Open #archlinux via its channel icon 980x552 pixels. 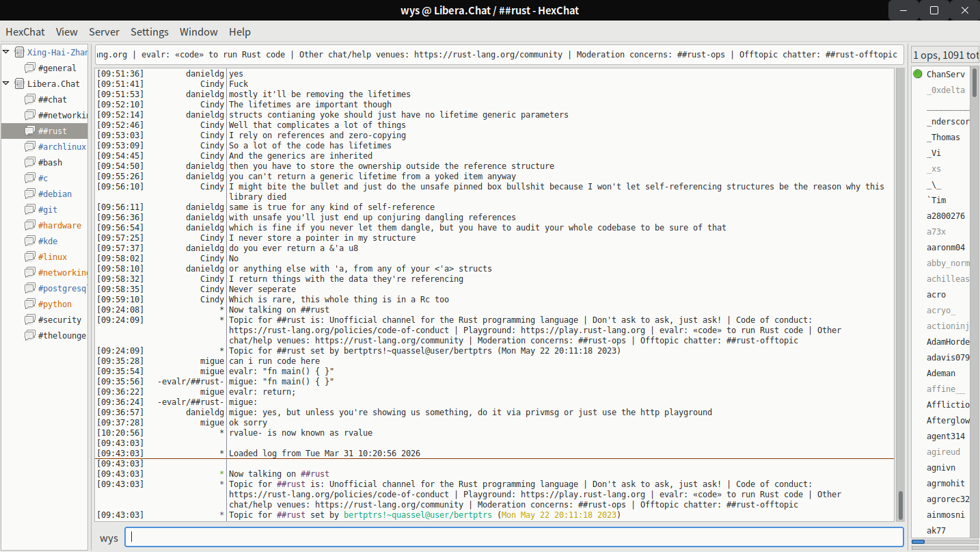30,146
